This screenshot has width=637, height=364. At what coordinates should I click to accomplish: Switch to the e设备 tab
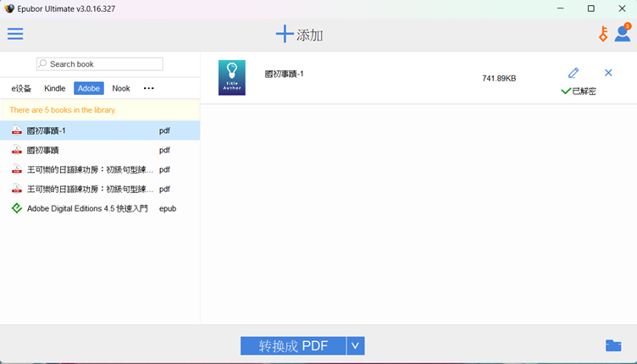[x=21, y=89]
